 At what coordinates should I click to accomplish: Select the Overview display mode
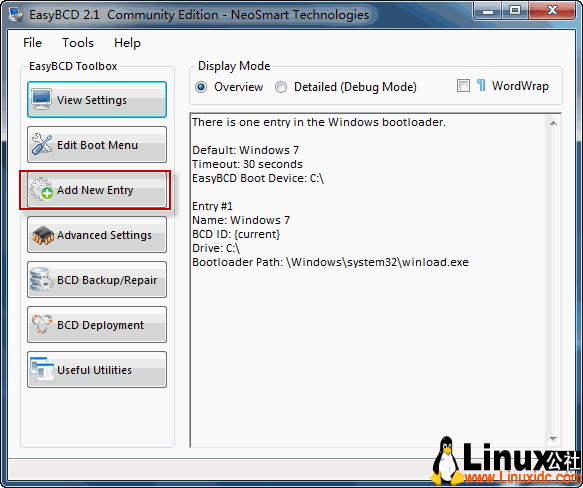coord(201,87)
